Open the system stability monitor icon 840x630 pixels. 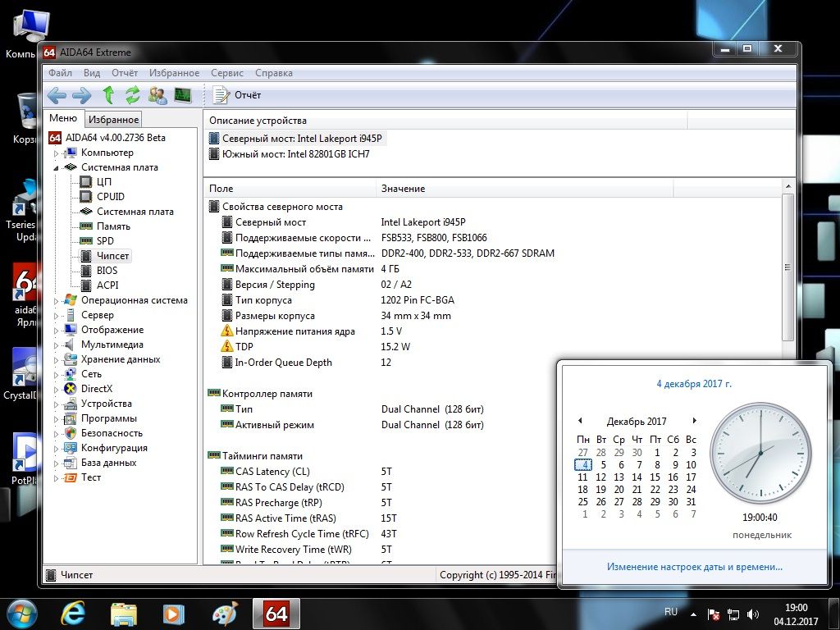[183, 95]
